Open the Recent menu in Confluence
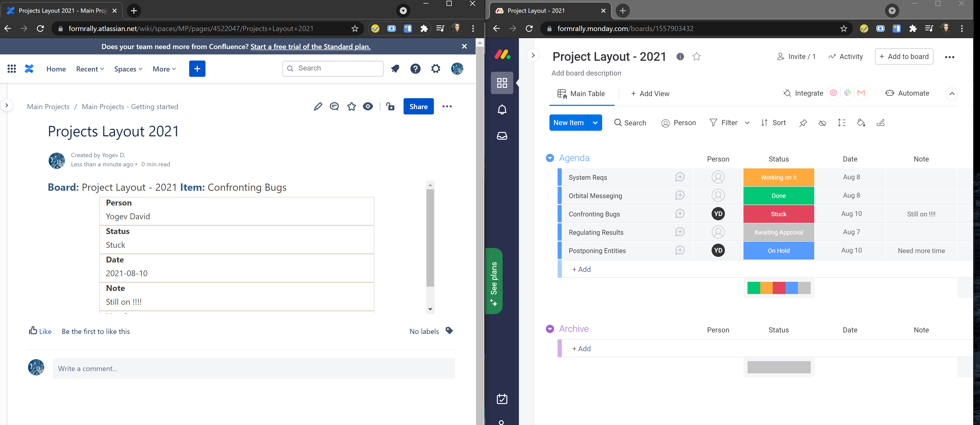This screenshot has height=425, width=980. (x=90, y=69)
